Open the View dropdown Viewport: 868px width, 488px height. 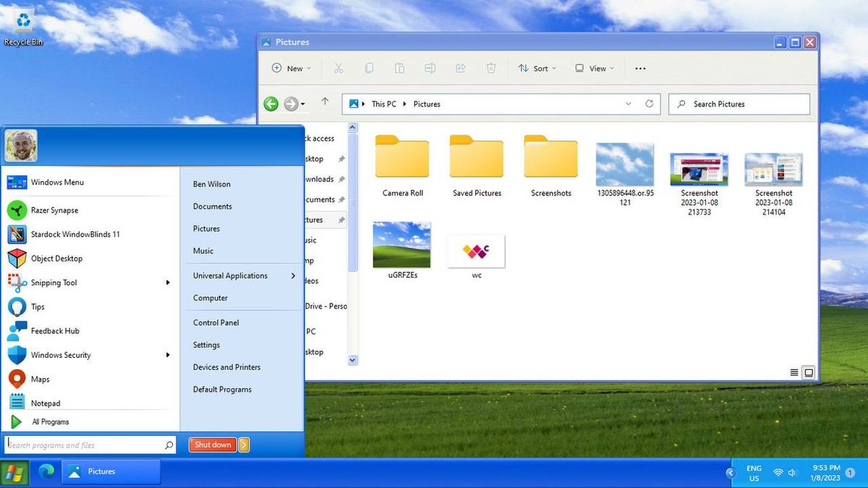pyautogui.click(x=595, y=67)
